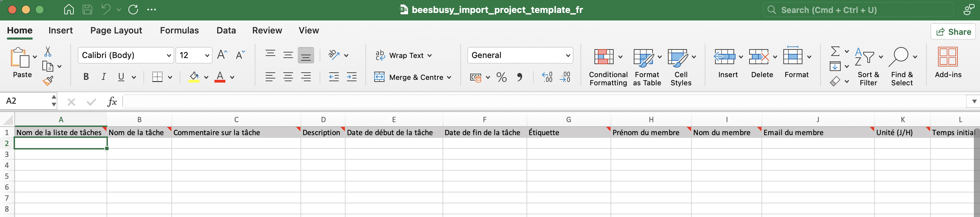Viewport: 980px width, 217px height.
Task: Decrease indent icon
Action: [334, 77]
